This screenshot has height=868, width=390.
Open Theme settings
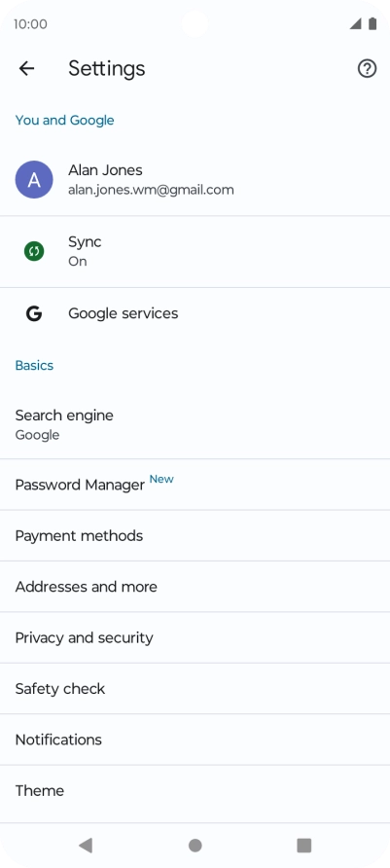[x=195, y=790]
